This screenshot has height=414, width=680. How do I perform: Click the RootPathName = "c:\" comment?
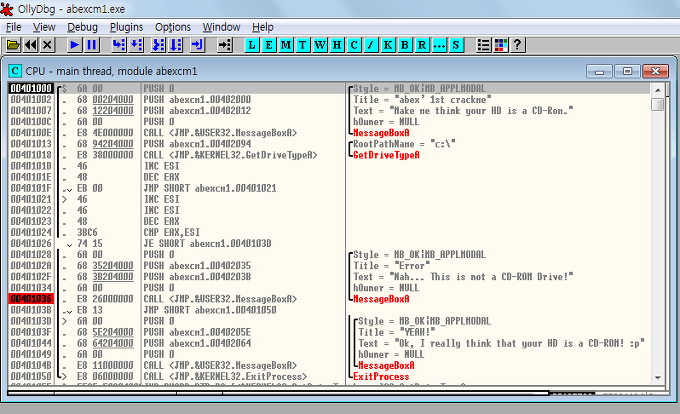coord(404,144)
